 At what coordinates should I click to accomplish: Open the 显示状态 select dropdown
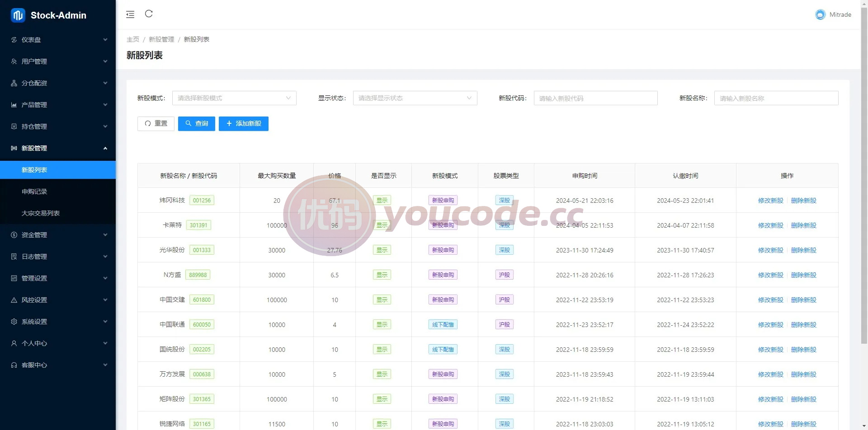(x=415, y=98)
